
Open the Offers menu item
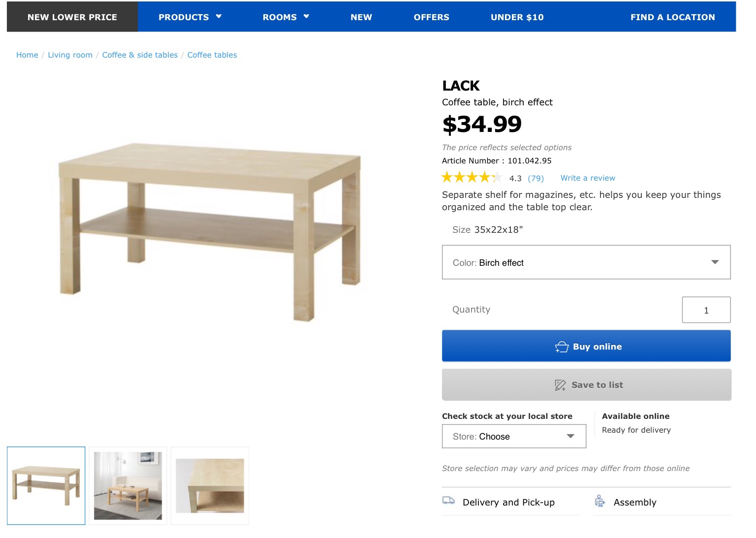tap(431, 17)
